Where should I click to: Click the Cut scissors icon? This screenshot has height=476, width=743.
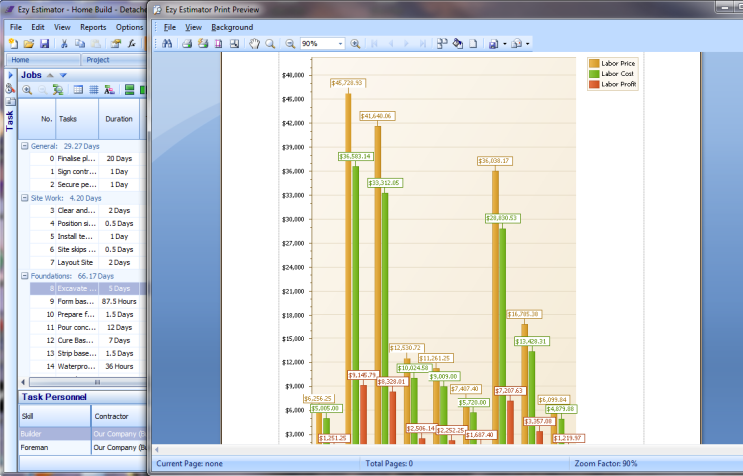[x=65, y=44]
